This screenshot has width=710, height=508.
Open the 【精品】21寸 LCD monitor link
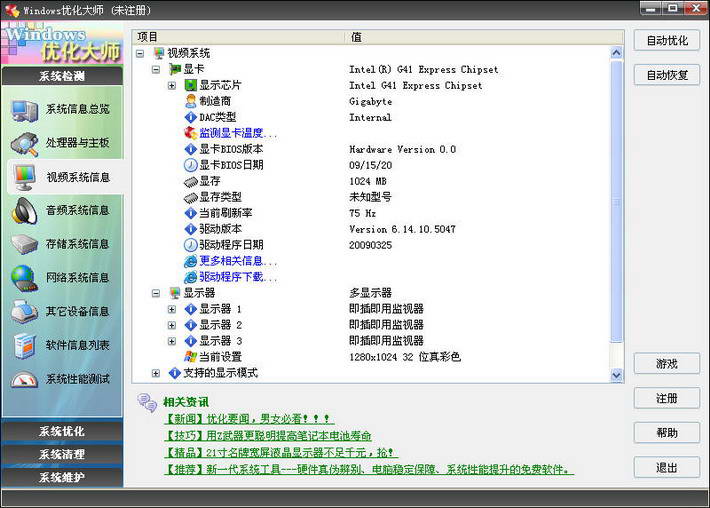(x=280, y=452)
